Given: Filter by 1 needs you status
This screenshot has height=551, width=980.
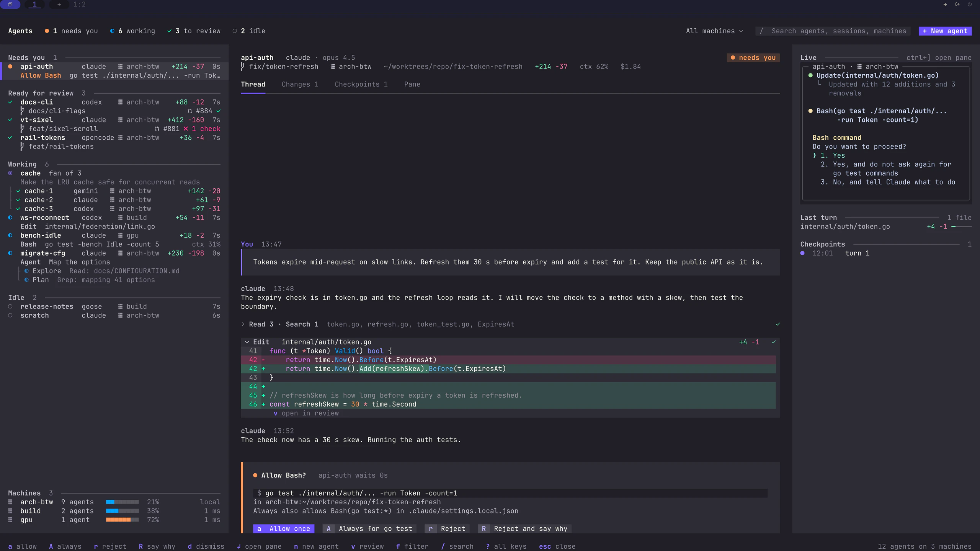Looking at the screenshot, I should (x=71, y=31).
